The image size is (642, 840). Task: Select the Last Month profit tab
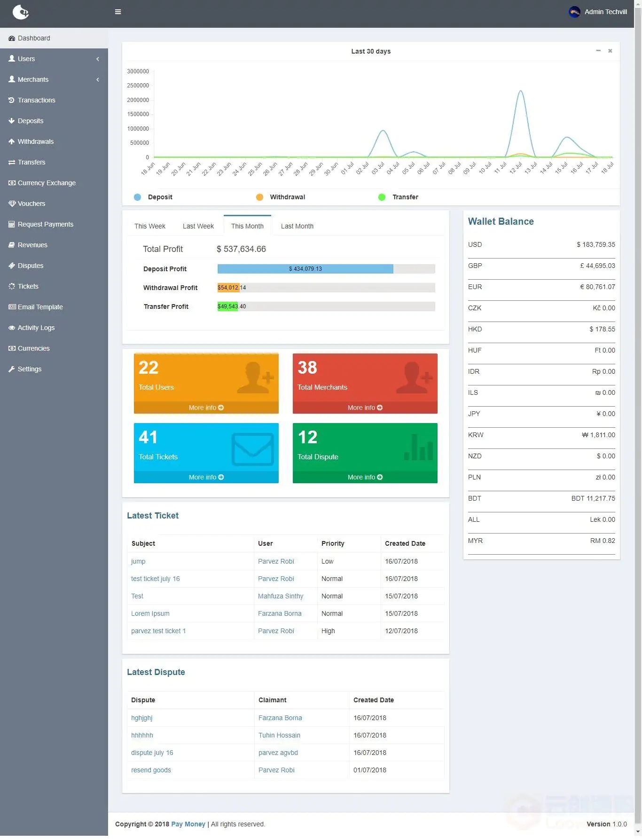coord(297,226)
